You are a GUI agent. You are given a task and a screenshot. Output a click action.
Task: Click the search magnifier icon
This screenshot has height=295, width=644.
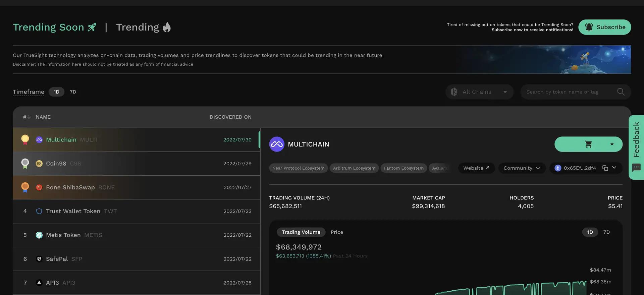[x=621, y=92]
